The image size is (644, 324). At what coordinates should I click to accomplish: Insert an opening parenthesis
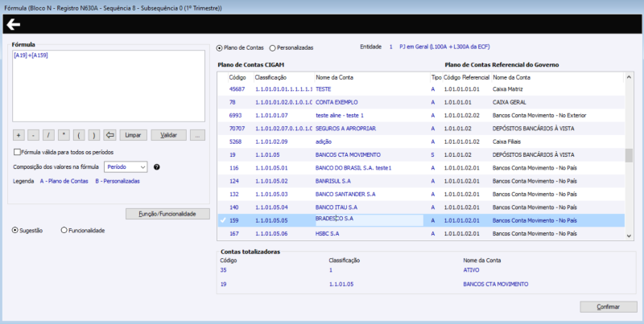[79, 135]
